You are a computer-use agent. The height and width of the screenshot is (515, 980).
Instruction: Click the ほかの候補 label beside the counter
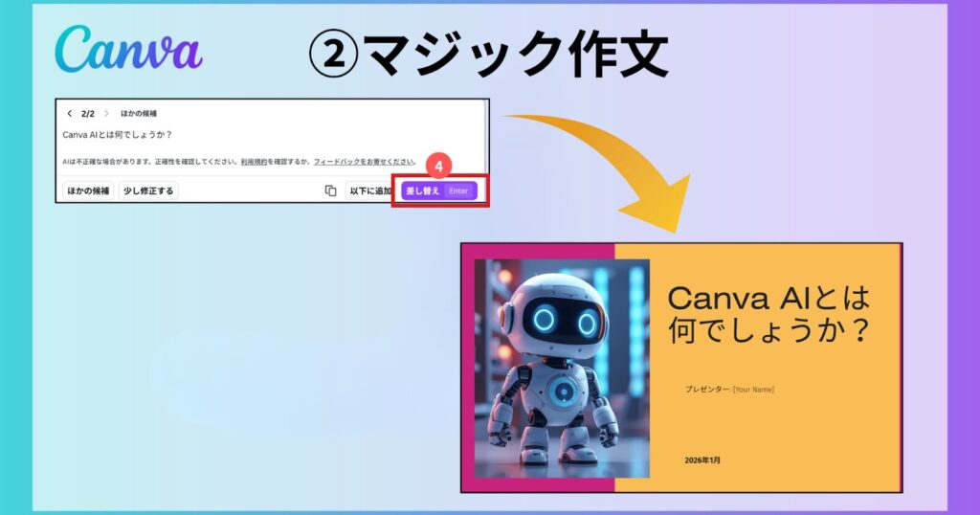[x=139, y=113]
